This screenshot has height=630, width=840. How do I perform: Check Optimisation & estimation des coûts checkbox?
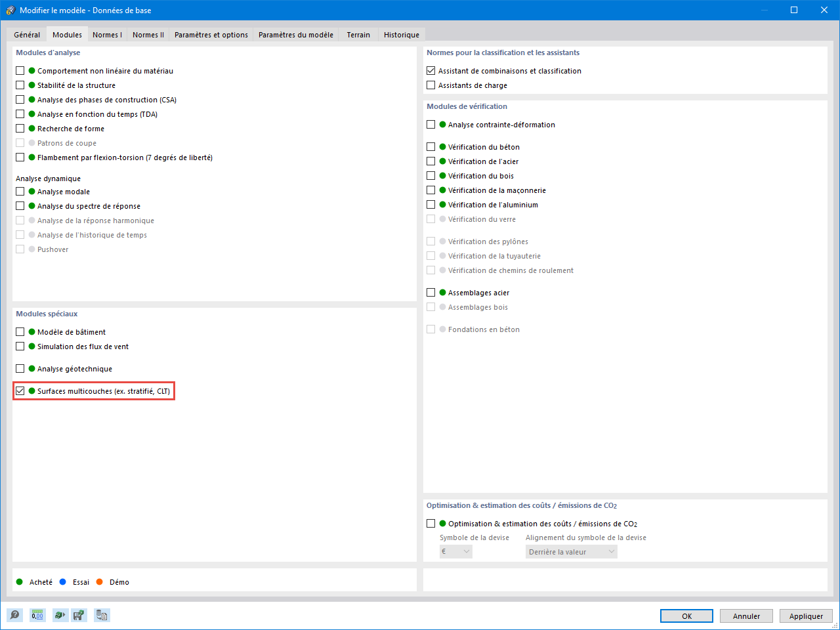tap(431, 524)
